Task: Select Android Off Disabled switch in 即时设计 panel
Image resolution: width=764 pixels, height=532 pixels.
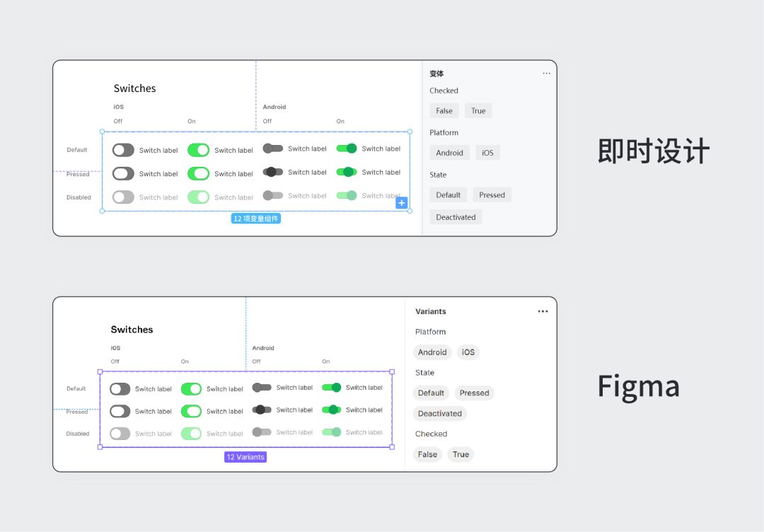Action: pyautogui.click(x=273, y=195)
